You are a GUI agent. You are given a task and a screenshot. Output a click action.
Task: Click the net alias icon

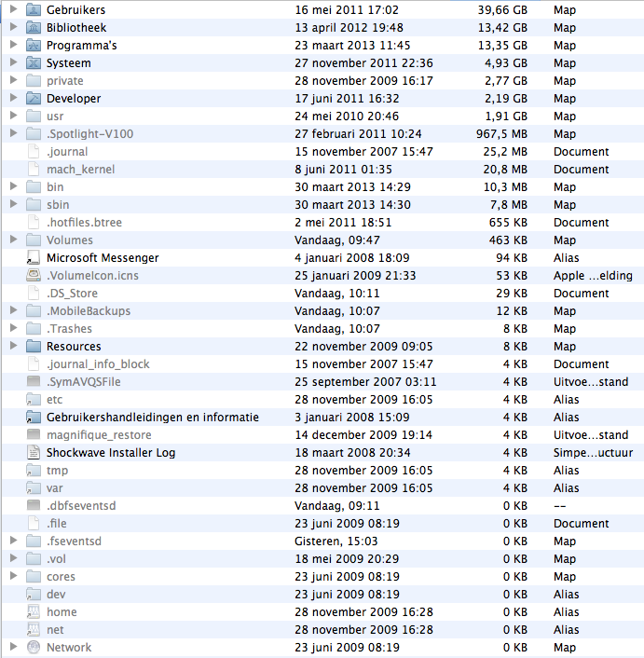pyautogui.click(x=34, y=629)
